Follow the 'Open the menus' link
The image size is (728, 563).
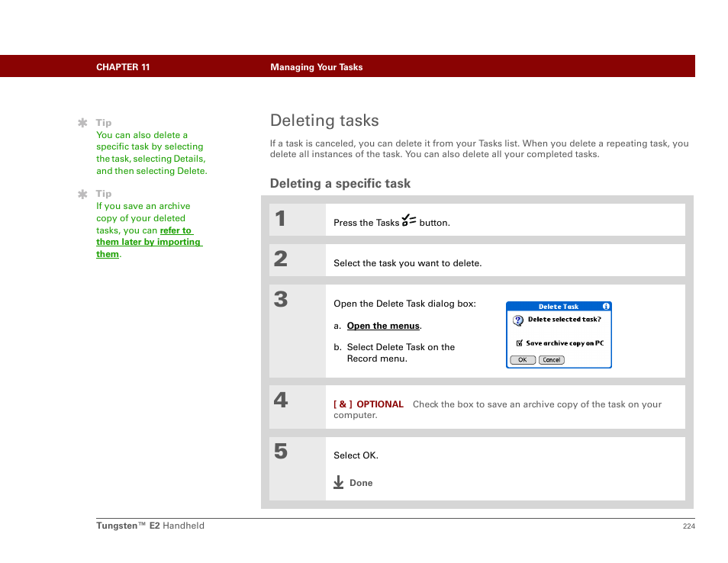tap(384, 326)
